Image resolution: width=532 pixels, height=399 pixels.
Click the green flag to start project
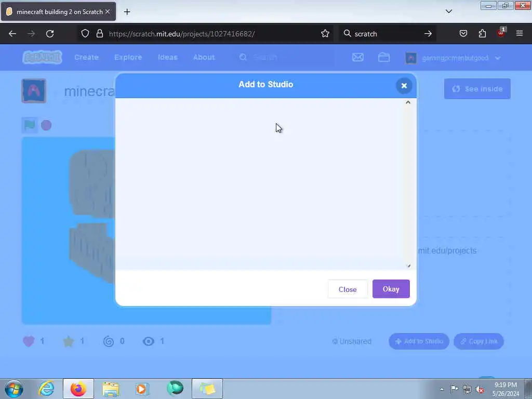pyautogui.click(x=30, y=125)
